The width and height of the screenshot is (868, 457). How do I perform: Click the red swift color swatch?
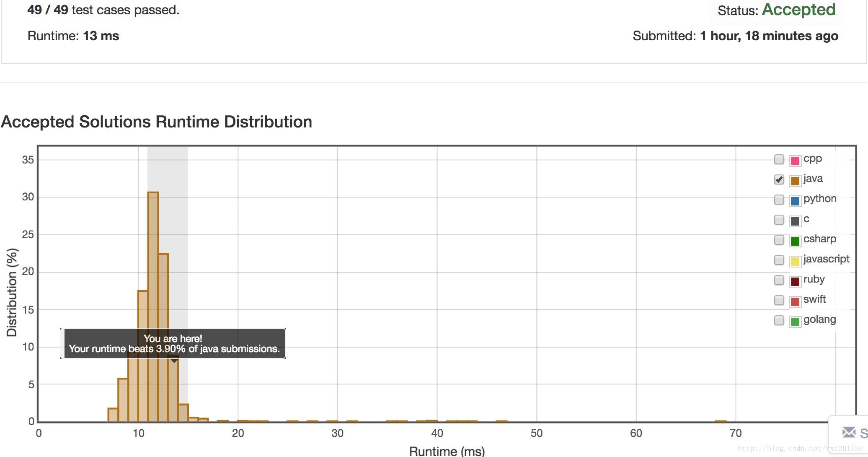(795, 301)
